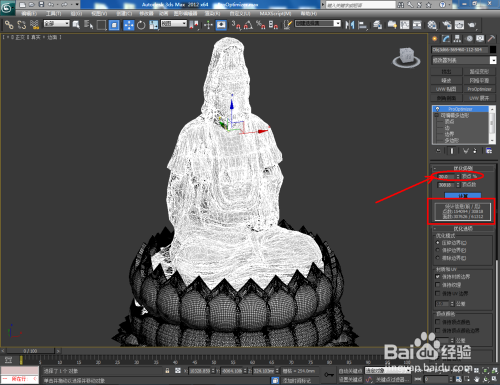The width and height of the screenshot is (500, 385).
Task: Click Bind to Space Warp tool
Action: point(34,25)
